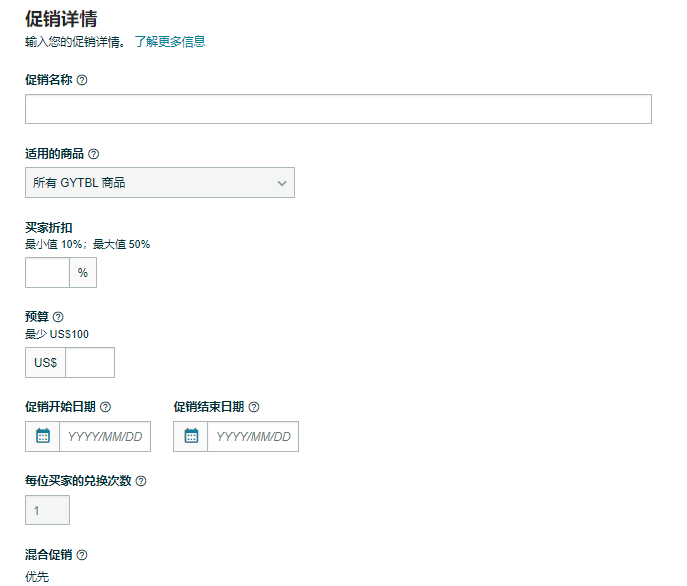Click the 促销结束日期 date input
The width and height of the screenshot is (687, 586).
pyautogui.click(x=253, y=437)
